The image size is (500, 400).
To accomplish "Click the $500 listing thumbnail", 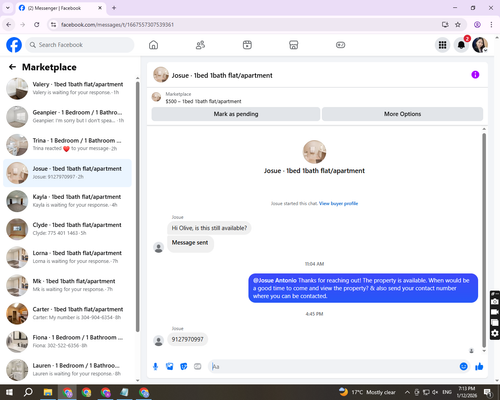I will click(156, 97).
